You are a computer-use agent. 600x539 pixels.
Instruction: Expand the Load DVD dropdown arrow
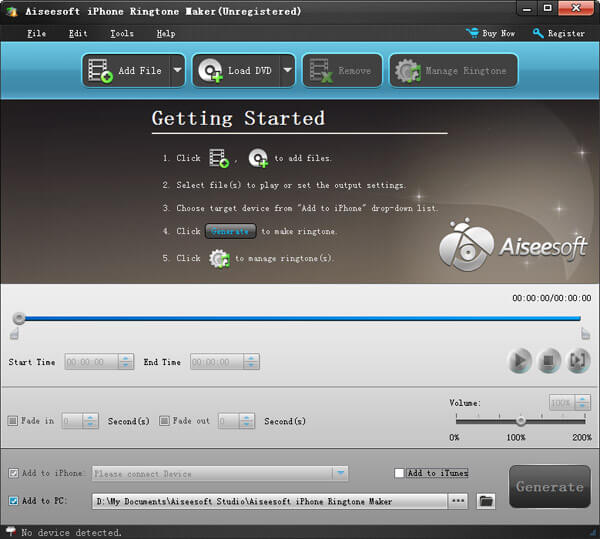(x=287, y=70)
